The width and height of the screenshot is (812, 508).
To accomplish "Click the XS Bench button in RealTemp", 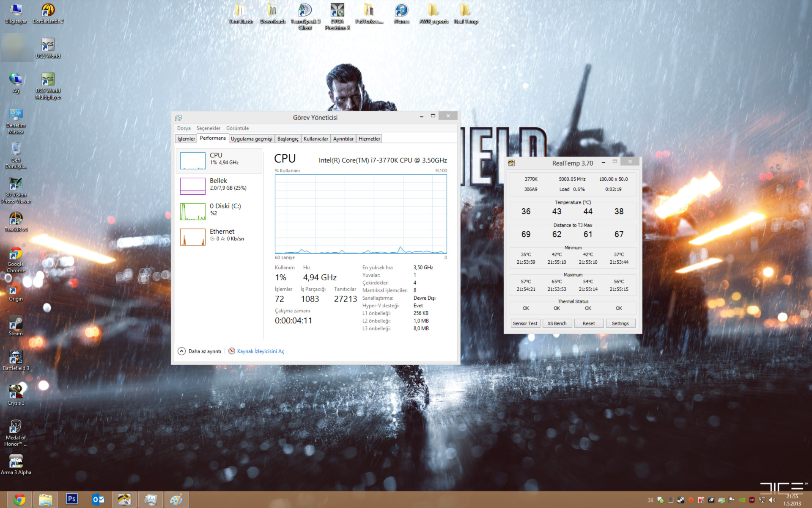I will click(x=557, y=323).
